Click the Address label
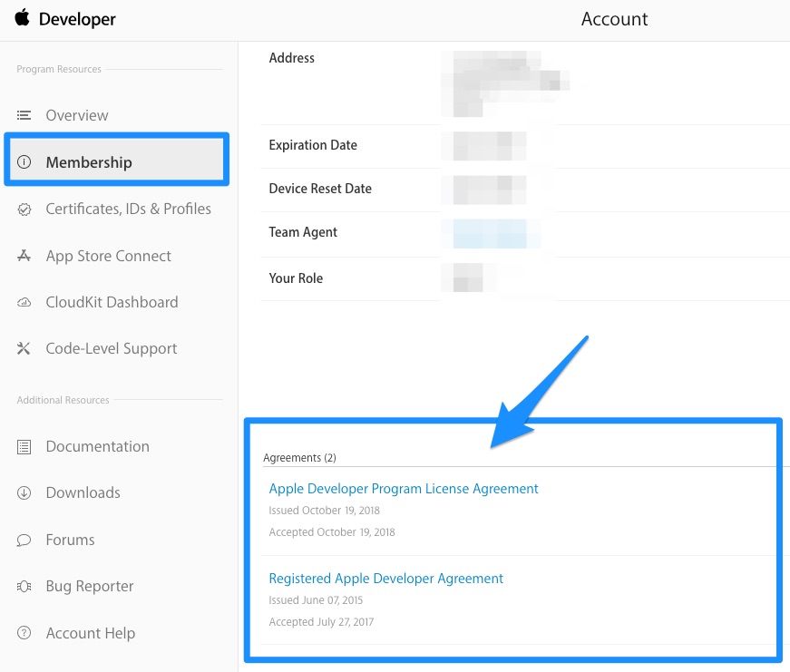Image resolution: width=790 pixels, height=672 pixels. [x=292, y=58]
